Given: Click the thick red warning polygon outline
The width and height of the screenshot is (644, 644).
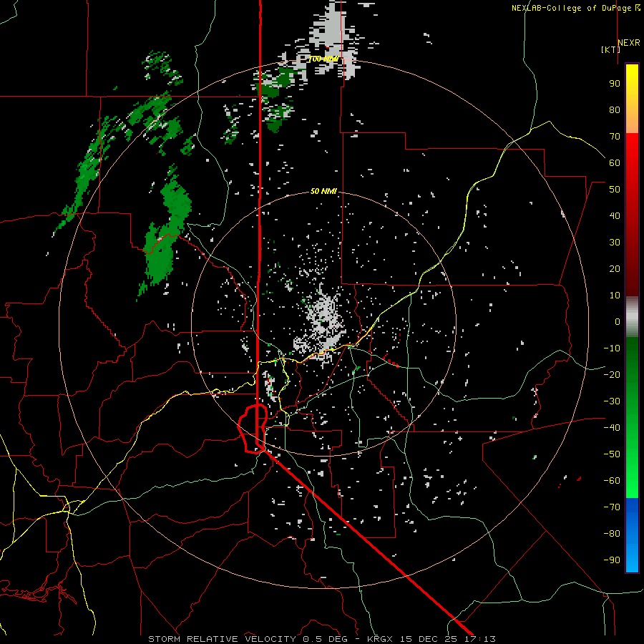Looking at the screenshot, I should (x=253, y=429).
